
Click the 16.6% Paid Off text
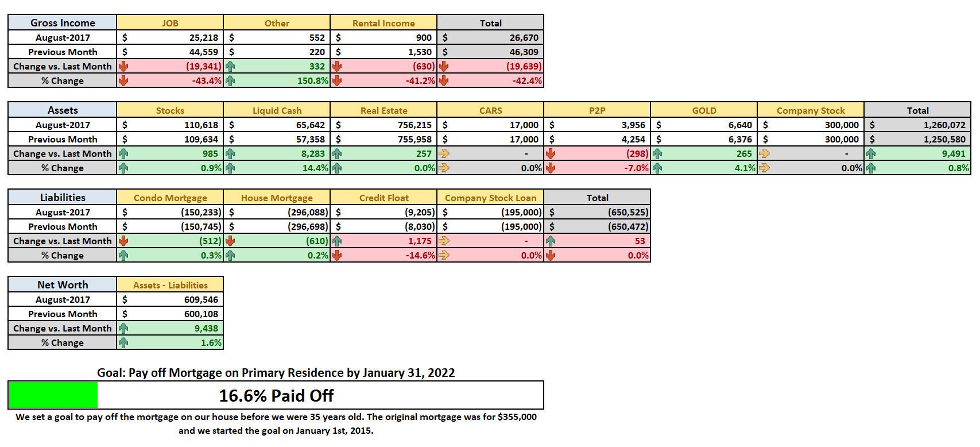pyautogui.click(x=276, y=396)
